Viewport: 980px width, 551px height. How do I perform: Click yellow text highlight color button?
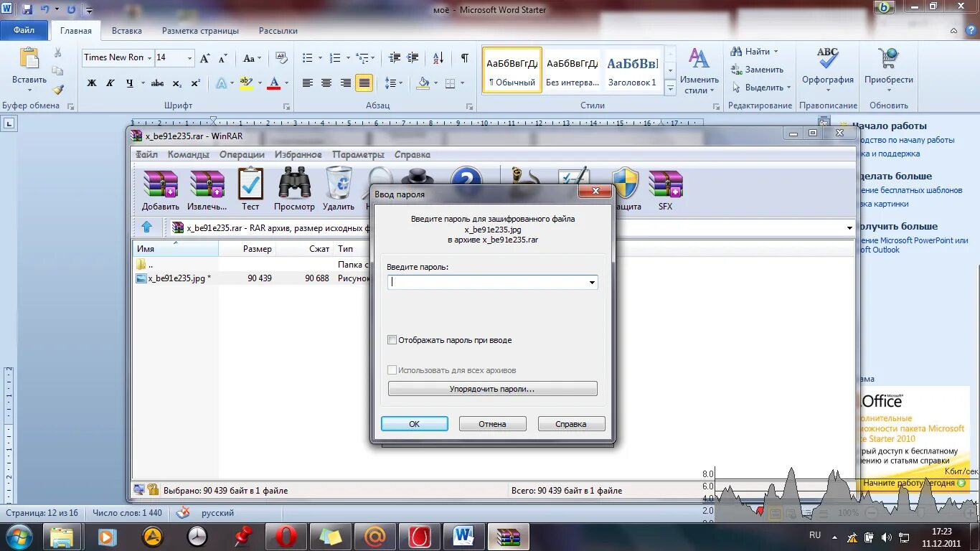246,83
